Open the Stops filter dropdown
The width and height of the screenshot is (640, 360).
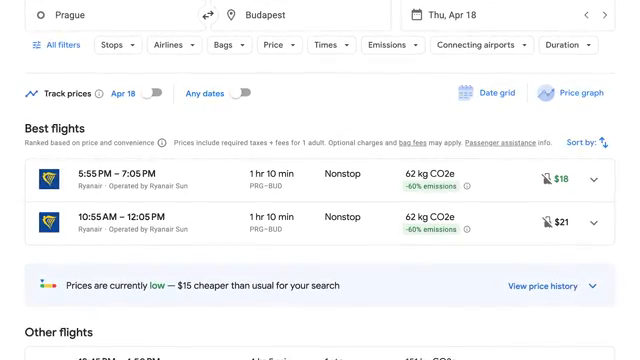[x=118, y=45]
